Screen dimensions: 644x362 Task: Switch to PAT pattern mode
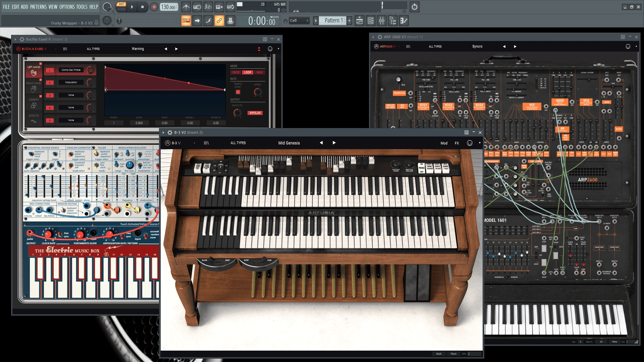click(121, 4)
